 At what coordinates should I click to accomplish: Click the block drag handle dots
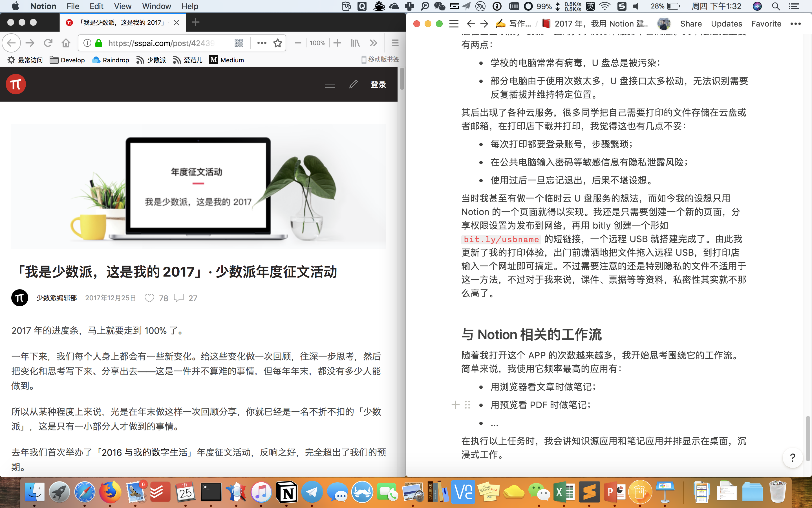pyautogui.click(x=467, y=405)
